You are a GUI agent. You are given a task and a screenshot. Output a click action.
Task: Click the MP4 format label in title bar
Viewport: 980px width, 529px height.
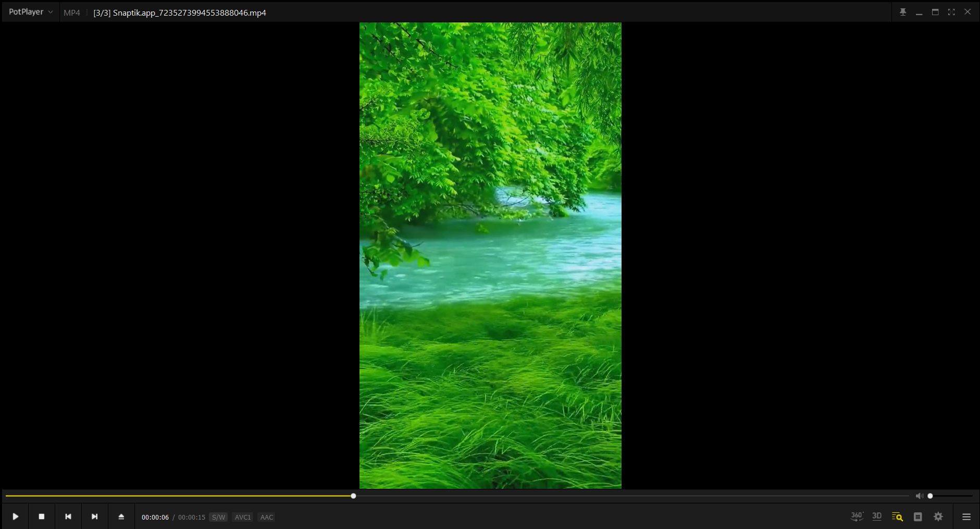[x=72, y=13]
